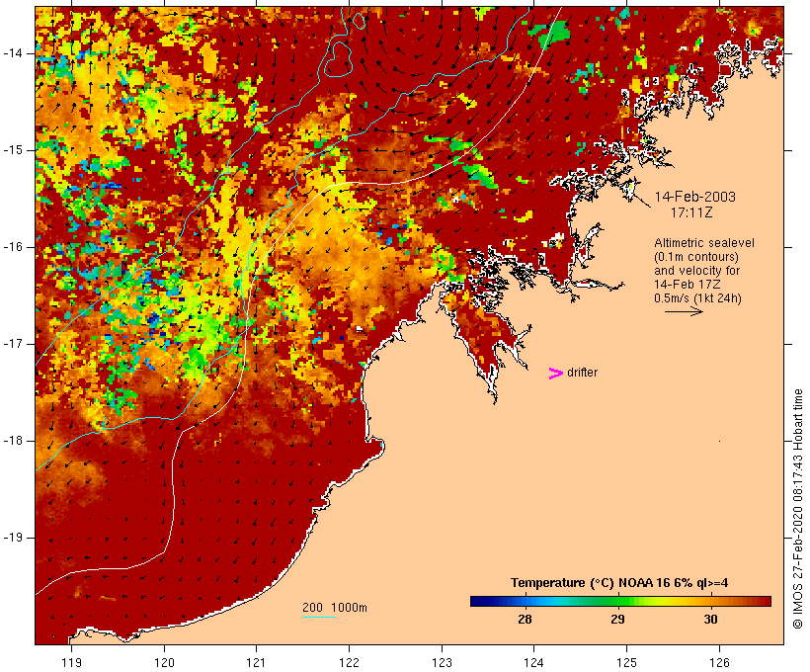Click the '30' color bar tick label

pos(711,620)
